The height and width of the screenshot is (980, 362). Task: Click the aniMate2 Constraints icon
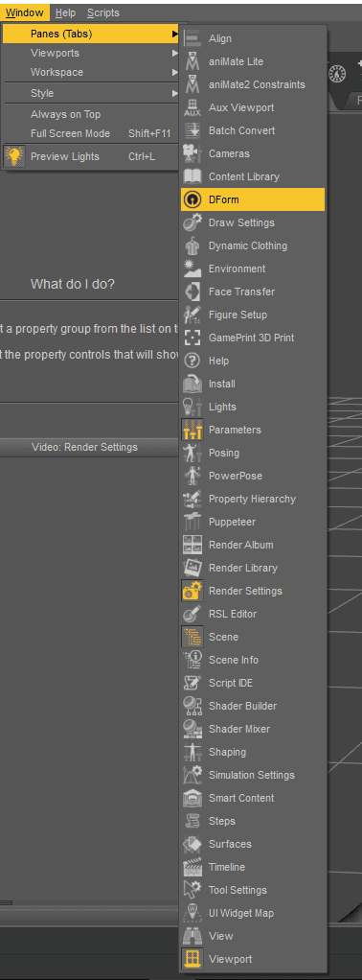[x=192, y=84]
